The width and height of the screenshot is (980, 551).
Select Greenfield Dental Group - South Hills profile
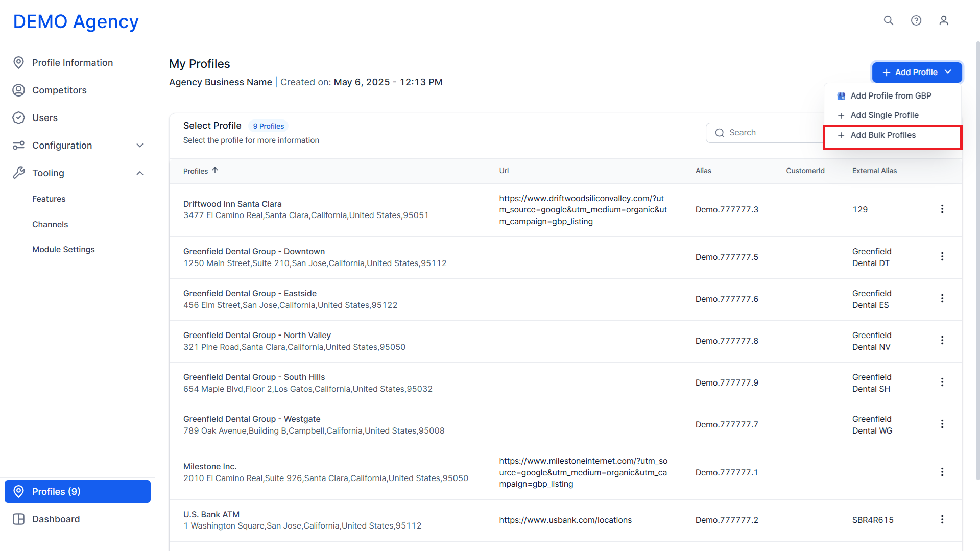tap(254, 377)
